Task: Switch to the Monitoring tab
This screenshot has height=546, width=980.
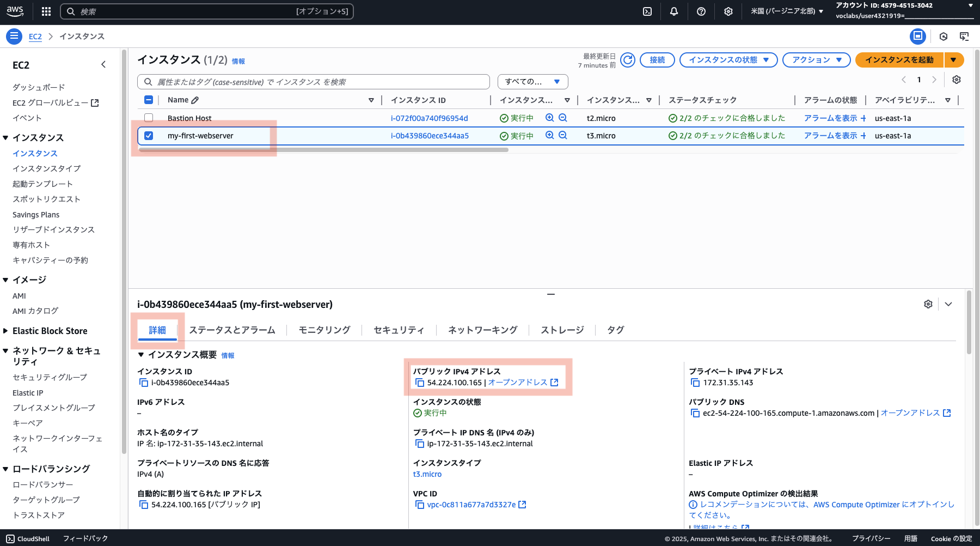Action: click(x=324, y=330)
